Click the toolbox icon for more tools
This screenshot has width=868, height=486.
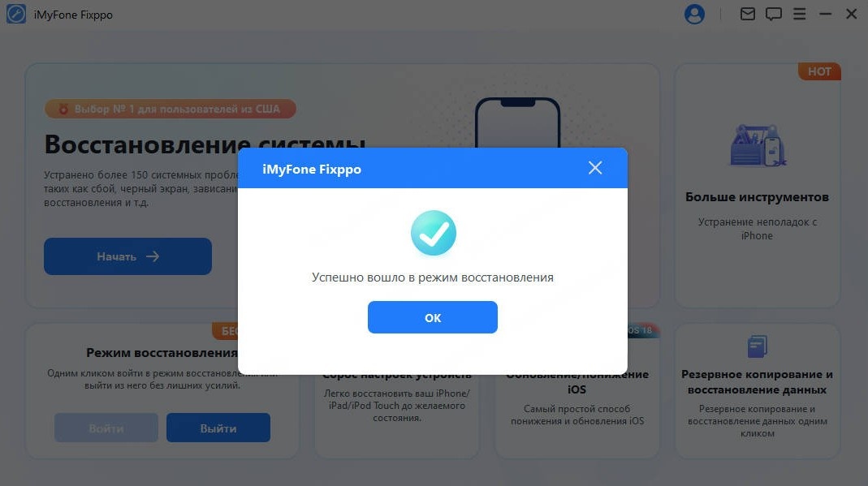coord(758,146)
